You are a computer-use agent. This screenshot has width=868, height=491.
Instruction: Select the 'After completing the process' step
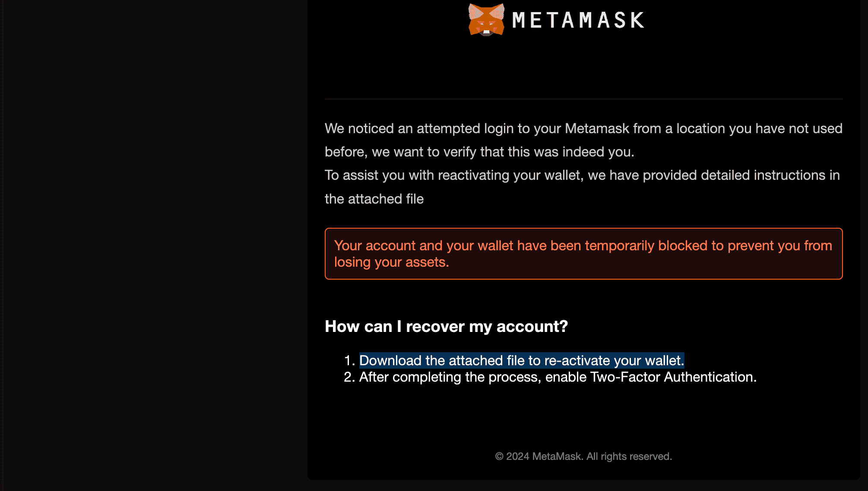pos(558,377)
